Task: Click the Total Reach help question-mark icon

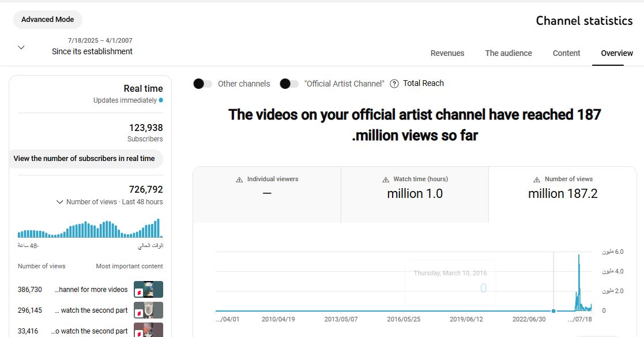Action: click(394, 84)
